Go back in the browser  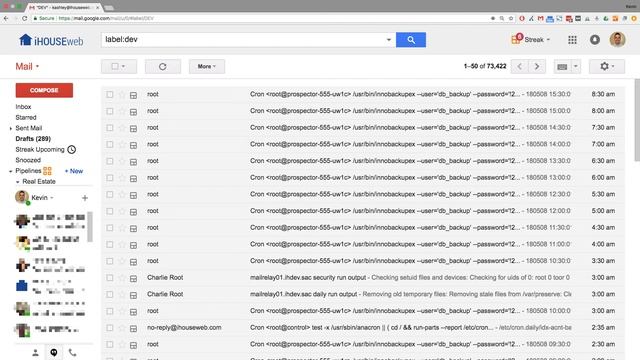(x=6, y=18)
